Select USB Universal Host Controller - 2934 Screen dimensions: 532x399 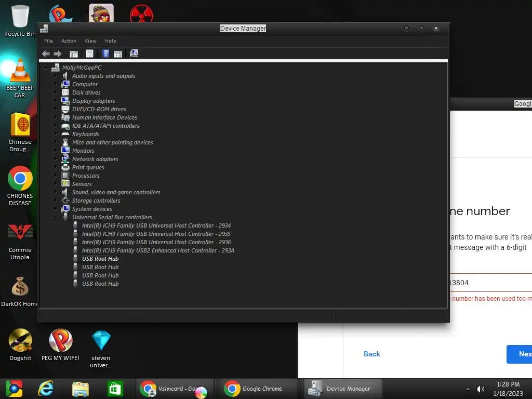point(156,225)
